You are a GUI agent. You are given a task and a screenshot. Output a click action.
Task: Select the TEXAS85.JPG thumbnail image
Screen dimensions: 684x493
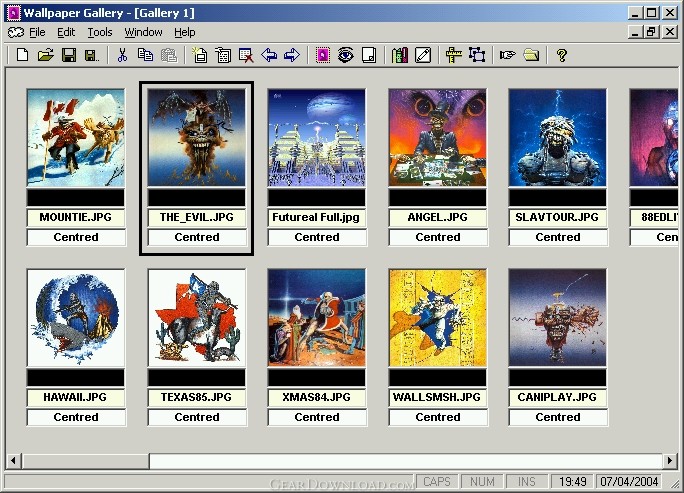click(x=196, y=318)
